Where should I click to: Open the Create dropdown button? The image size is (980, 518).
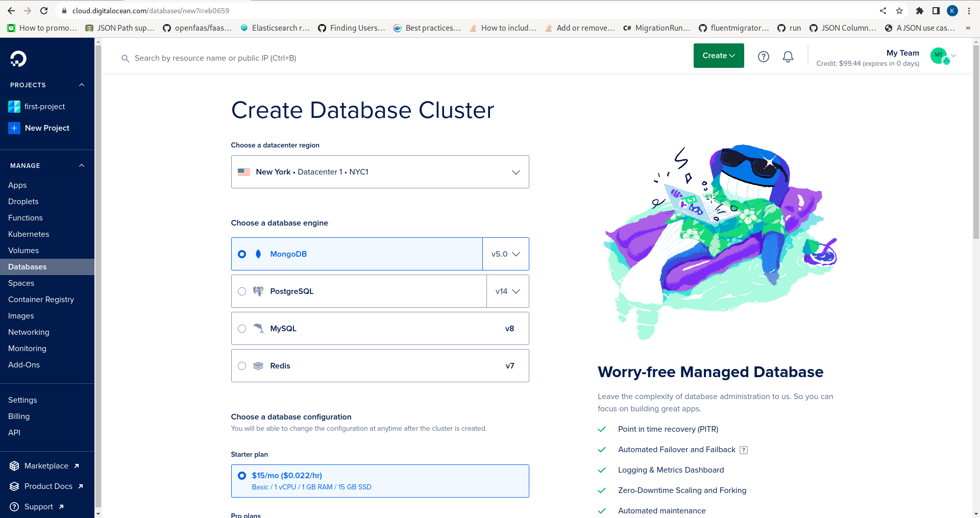tap(719, 56)
